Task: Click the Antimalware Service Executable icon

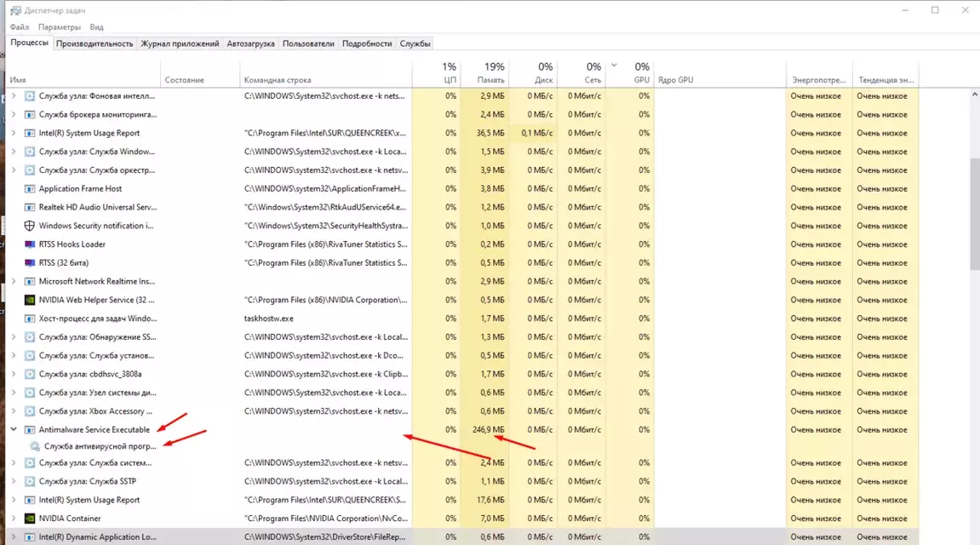Action: tap(30, 430)
